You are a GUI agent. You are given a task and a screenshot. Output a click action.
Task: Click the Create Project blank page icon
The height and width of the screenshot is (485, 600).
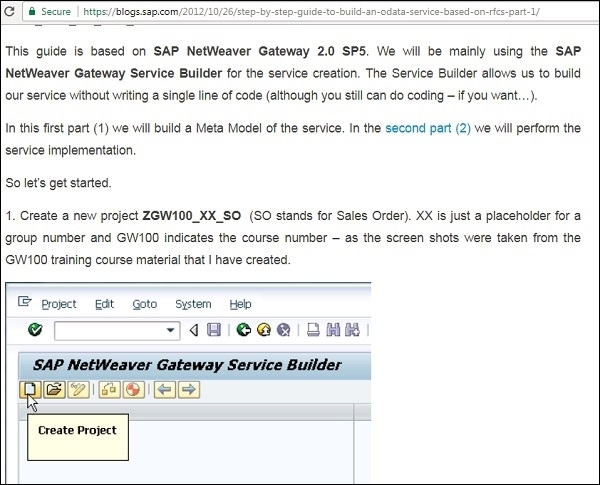click(x=31, y=390)
